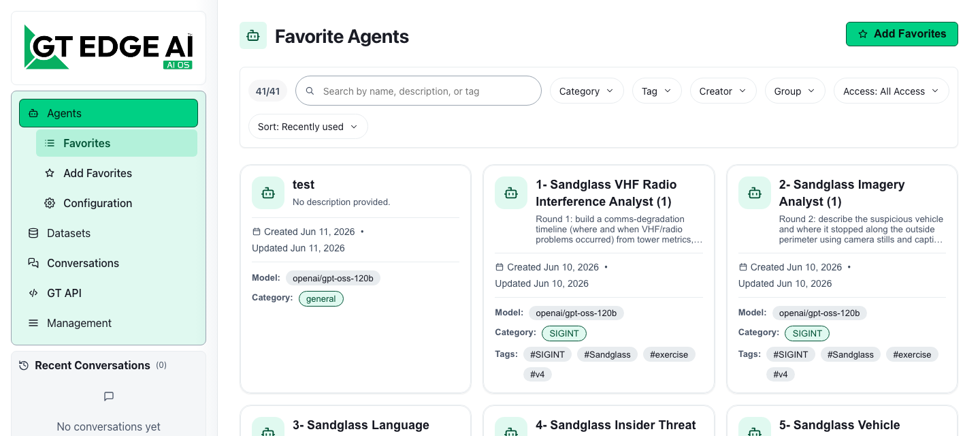The height and width of the screenshot is (436, 980).
Task: Open 1- Sandglass VHF Radio Interference Analyst title
Action: pyautogui.click(x=606, y=193)
